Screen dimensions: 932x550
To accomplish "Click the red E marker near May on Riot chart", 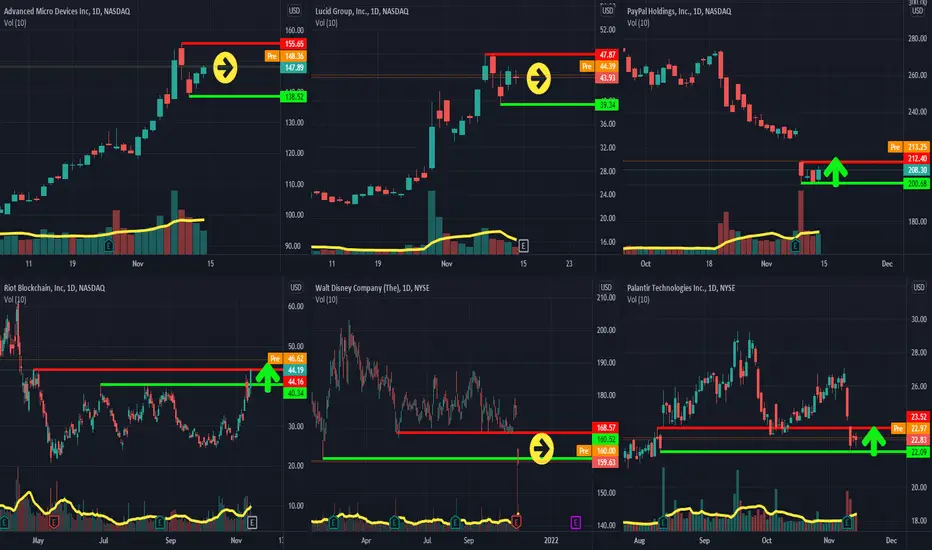I will click(x=54, y=522).
